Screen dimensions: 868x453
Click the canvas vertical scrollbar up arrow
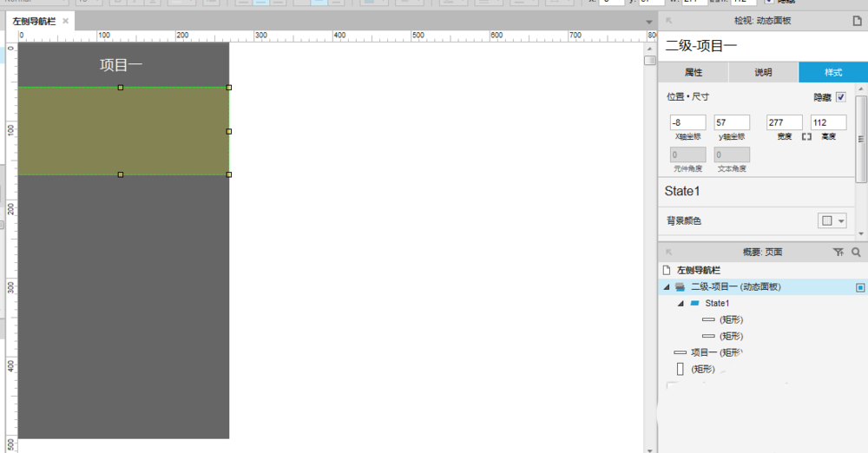coord(650,49)
